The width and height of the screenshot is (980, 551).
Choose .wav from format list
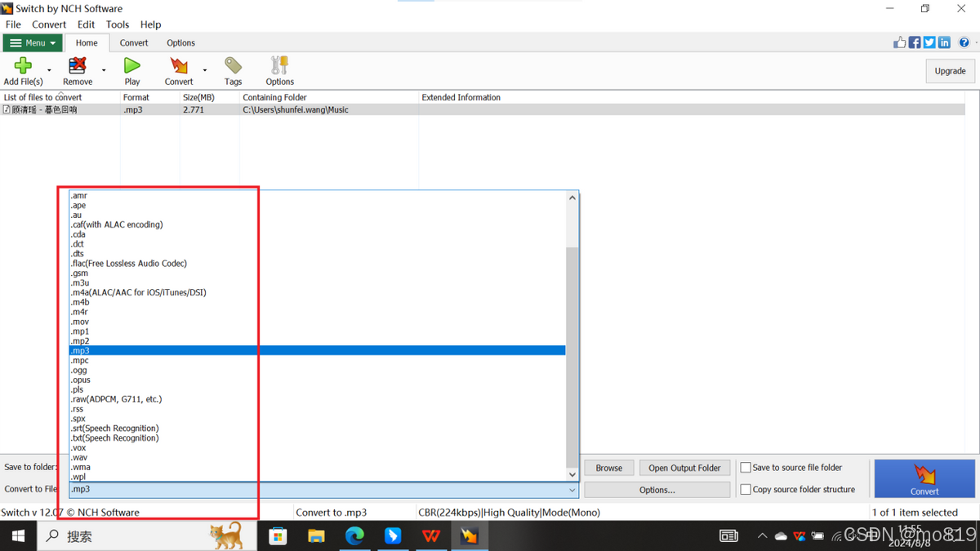click(317, 458)
